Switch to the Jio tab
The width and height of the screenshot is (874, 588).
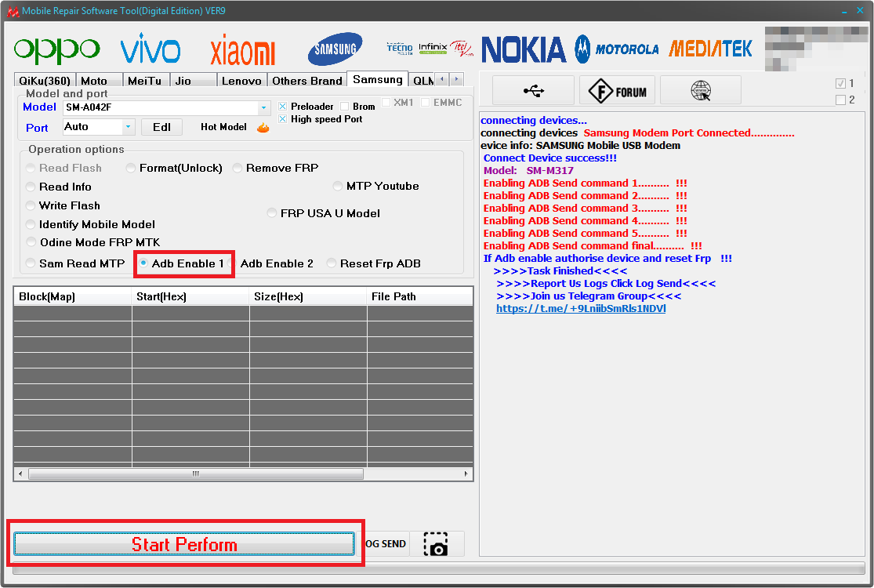tap(193, 81)
